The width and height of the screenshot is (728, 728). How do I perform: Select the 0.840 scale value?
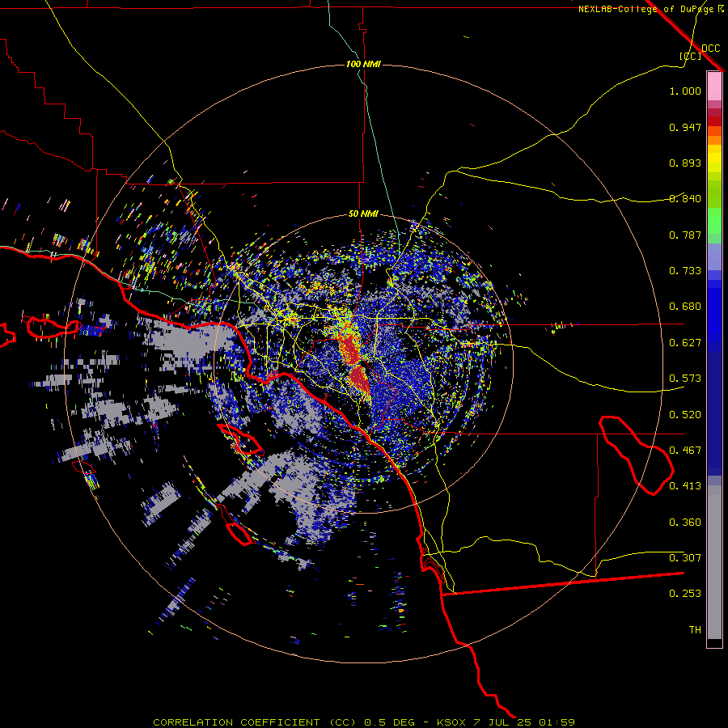coord(685,199)
